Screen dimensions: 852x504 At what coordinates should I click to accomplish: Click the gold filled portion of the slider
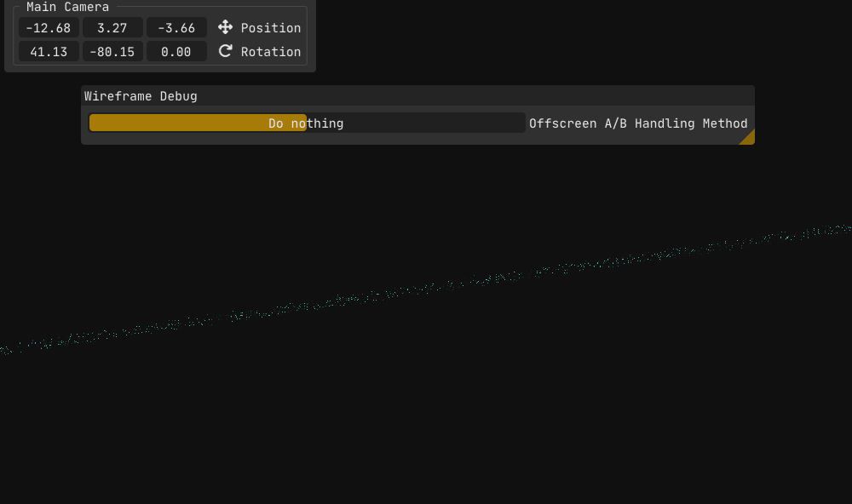[170, 123]
